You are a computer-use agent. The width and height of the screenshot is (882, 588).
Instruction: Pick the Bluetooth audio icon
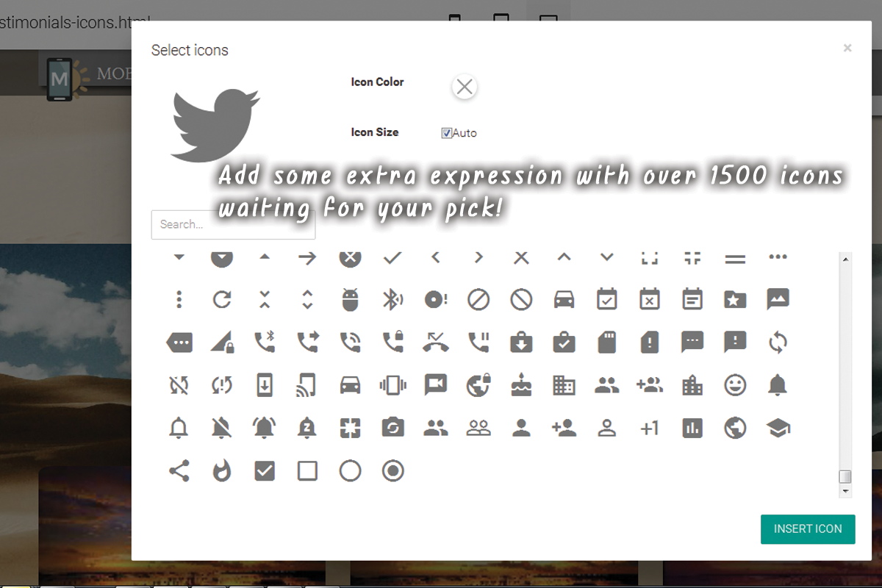392,299
